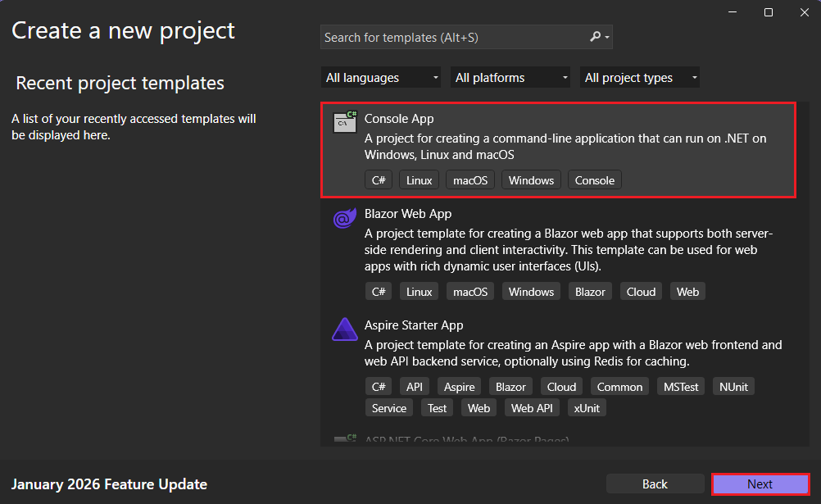Click the Console App C# template icon
This screenshot has width=821, height=504.
pos(344,122)
